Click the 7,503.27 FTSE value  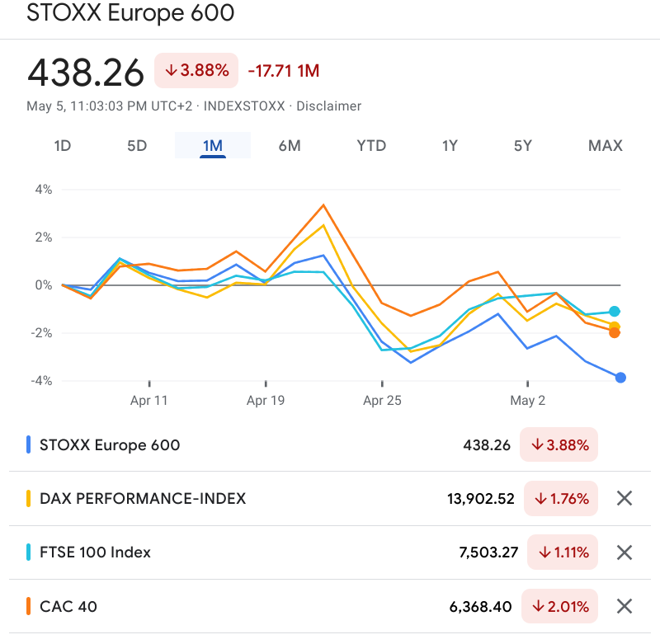tap(488, 552)
